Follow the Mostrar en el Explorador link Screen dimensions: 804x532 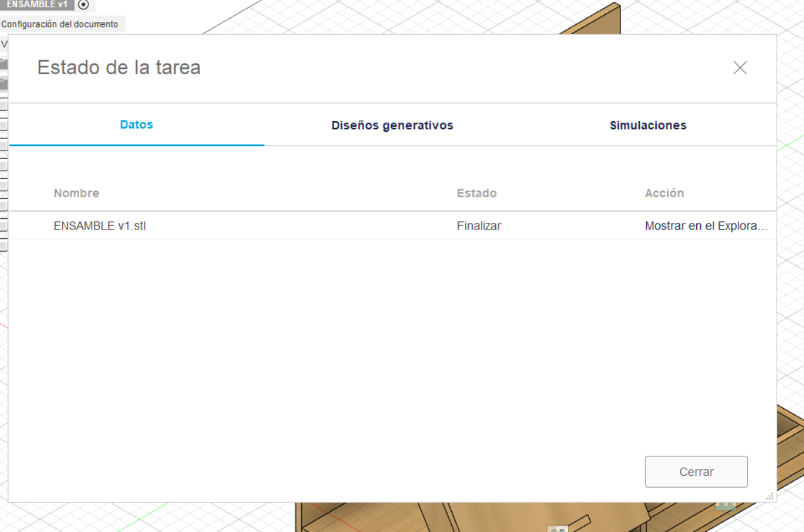706,226
